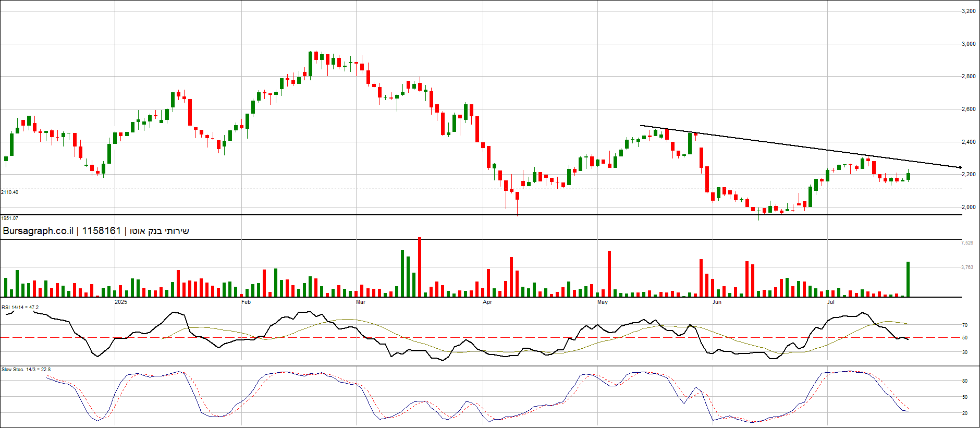Screen dimensions: 980x428
Task: Click the 2,400 price axis label
Action: click(969, 142)
